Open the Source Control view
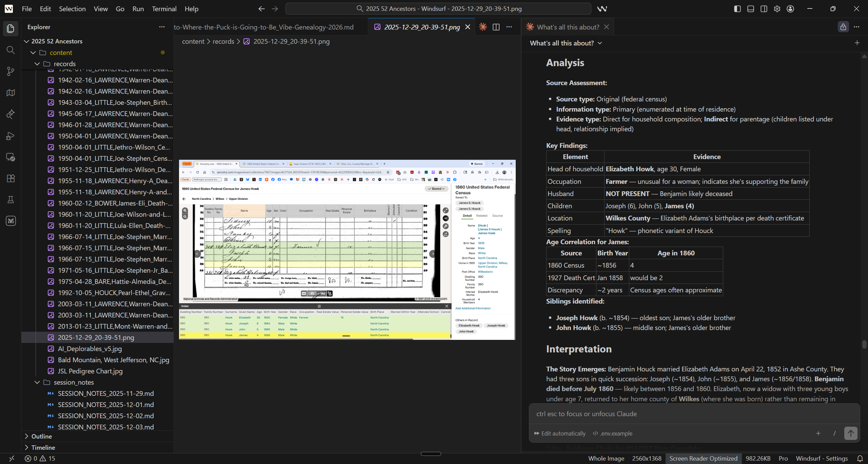The image size is (868, 464). [x=11, y=71]
